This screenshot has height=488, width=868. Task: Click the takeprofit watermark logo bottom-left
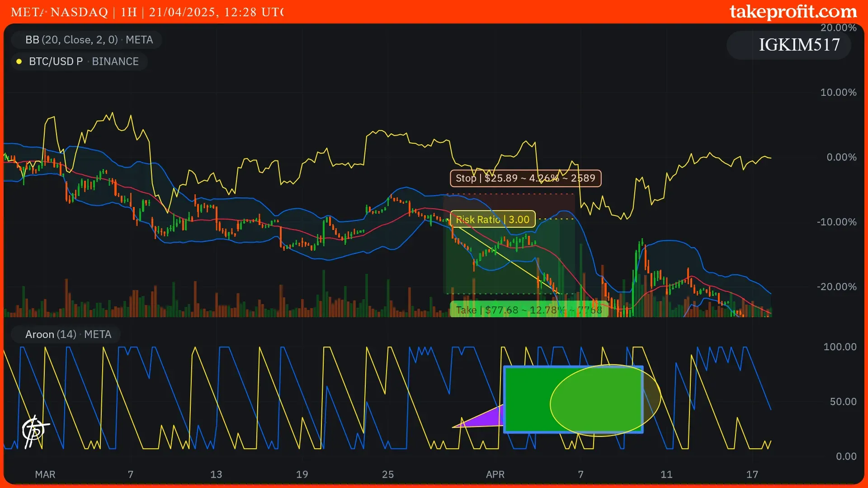pyautogui.click(x=34, y=431)
